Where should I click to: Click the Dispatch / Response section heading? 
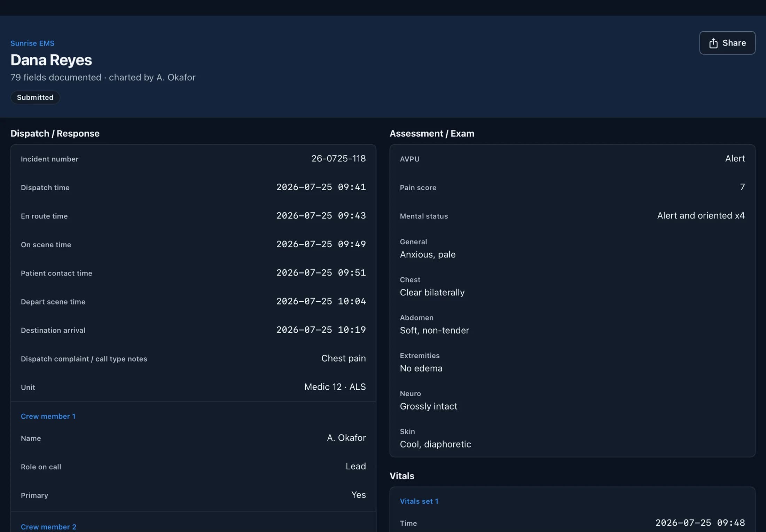(55, 133)
